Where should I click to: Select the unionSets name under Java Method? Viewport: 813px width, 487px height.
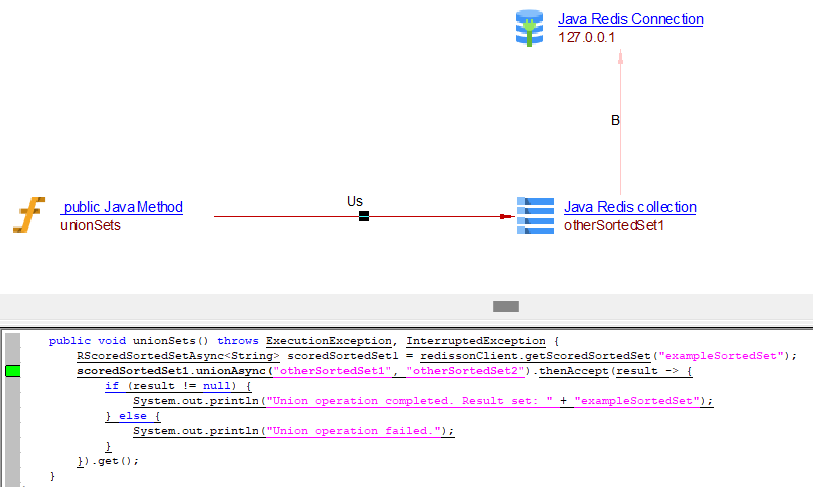tap(90, 225)
